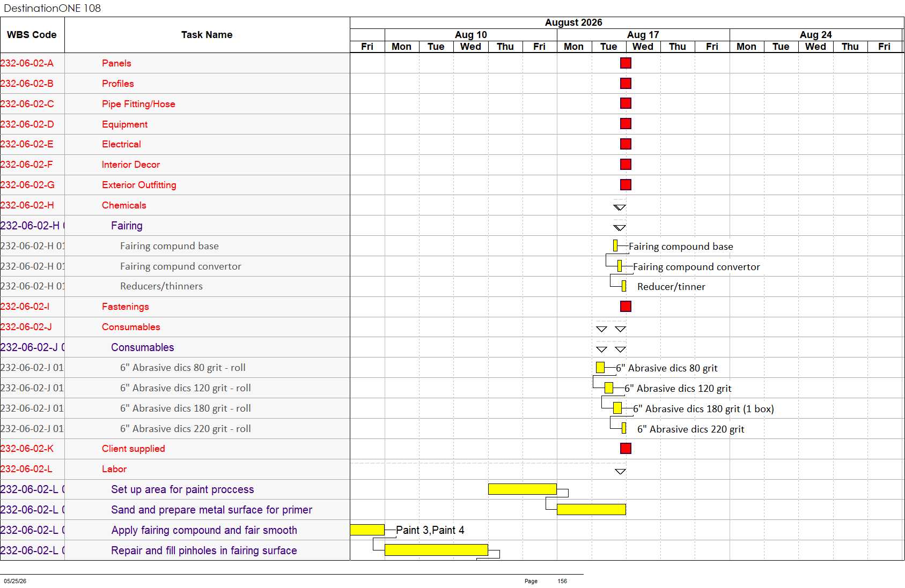Collapse the Chemicals summary triangle in the chart
The image size is (905, 588).
click(x=620, y=207)
